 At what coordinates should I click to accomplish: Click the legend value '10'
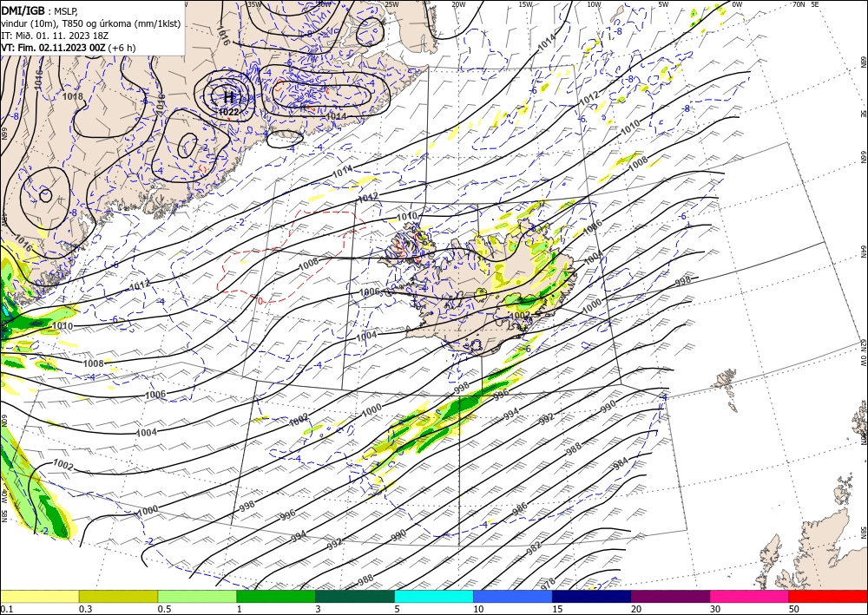coord(478,609)
